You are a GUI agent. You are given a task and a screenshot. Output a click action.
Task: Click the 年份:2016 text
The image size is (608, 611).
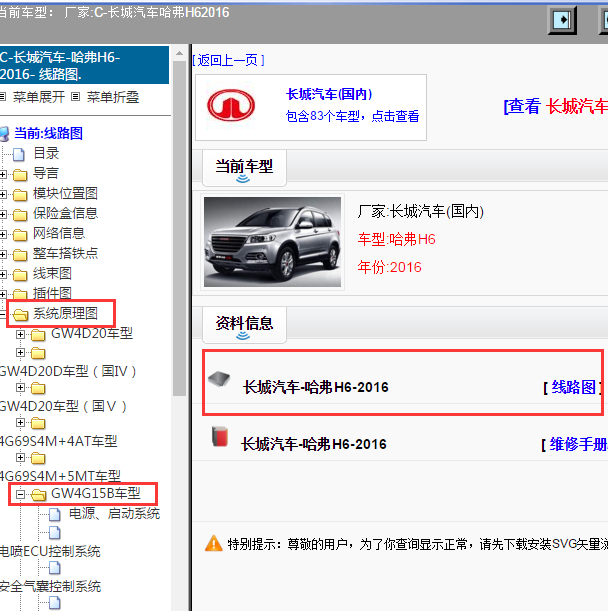coord(389,267)
